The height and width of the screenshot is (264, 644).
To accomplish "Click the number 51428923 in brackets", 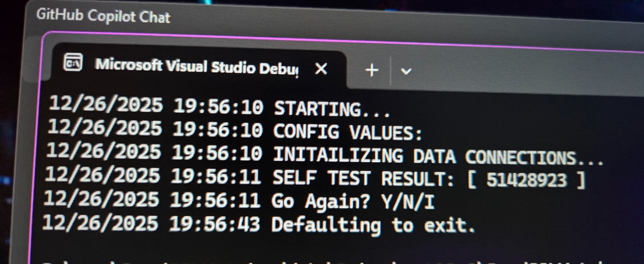I will (526, 180).
